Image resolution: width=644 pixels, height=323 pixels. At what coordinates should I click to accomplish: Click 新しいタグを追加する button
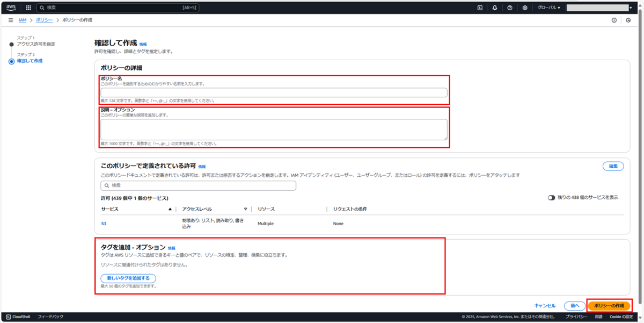[128, 278]
